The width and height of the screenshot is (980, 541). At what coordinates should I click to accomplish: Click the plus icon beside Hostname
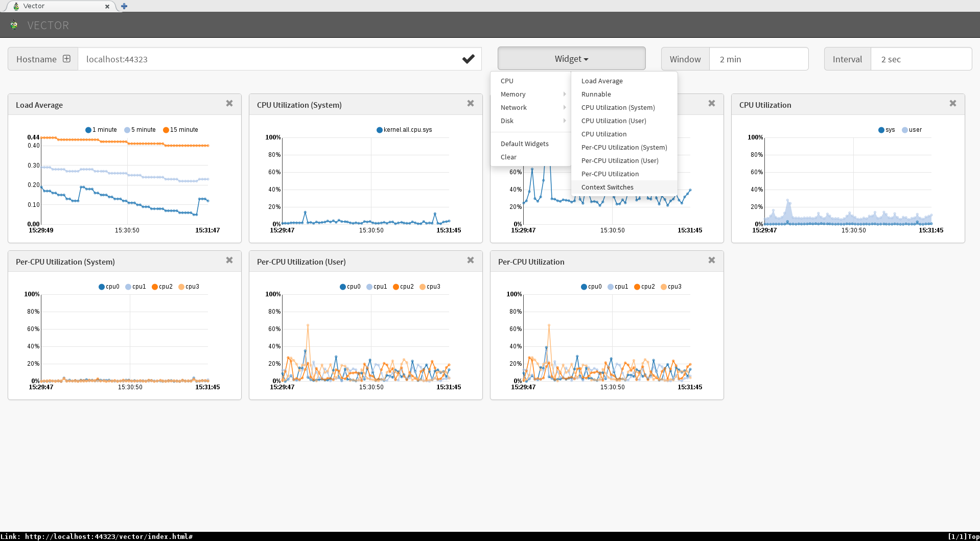pos(66,59)
